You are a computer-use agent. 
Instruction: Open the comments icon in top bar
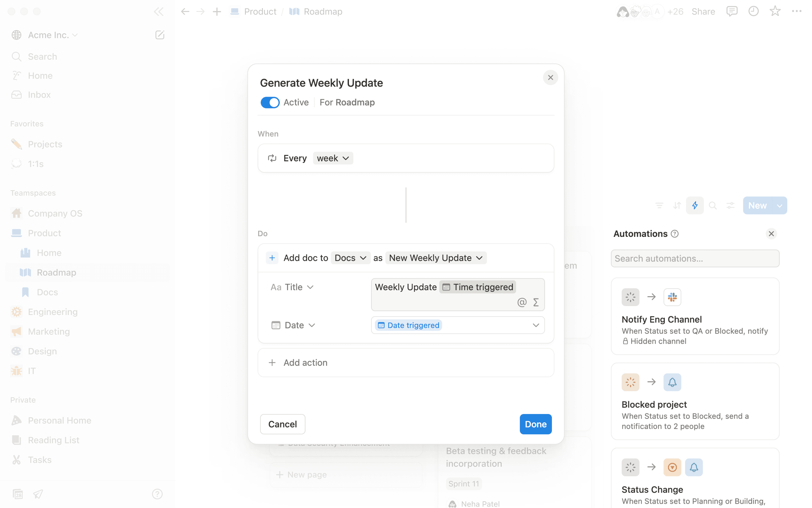coord(732,11)
